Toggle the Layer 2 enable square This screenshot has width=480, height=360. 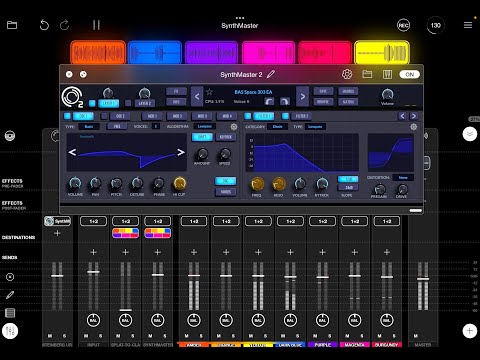[128, 103]
